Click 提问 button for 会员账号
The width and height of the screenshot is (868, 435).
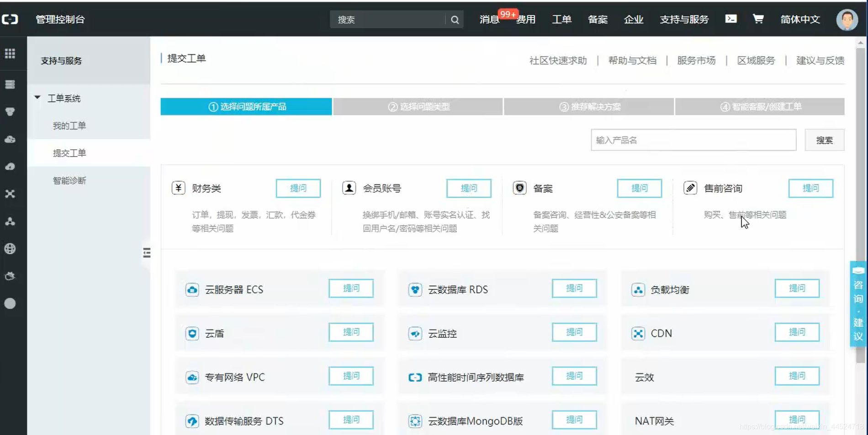pyautogui.click(x=469, y=188)
